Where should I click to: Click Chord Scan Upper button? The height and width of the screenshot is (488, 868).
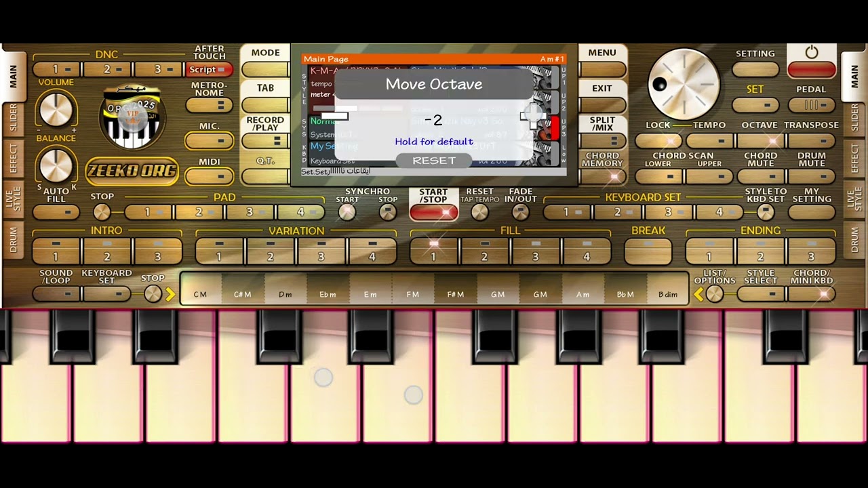709,177
